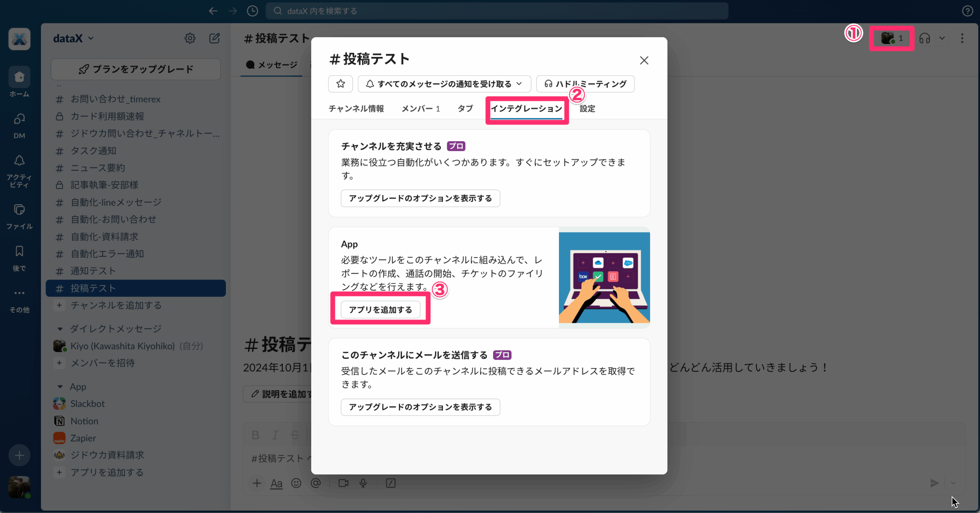The height and width of the screenshot is (513, 980).
Task: Toggle bold formatting in the composer
Action: pos(255,435)
